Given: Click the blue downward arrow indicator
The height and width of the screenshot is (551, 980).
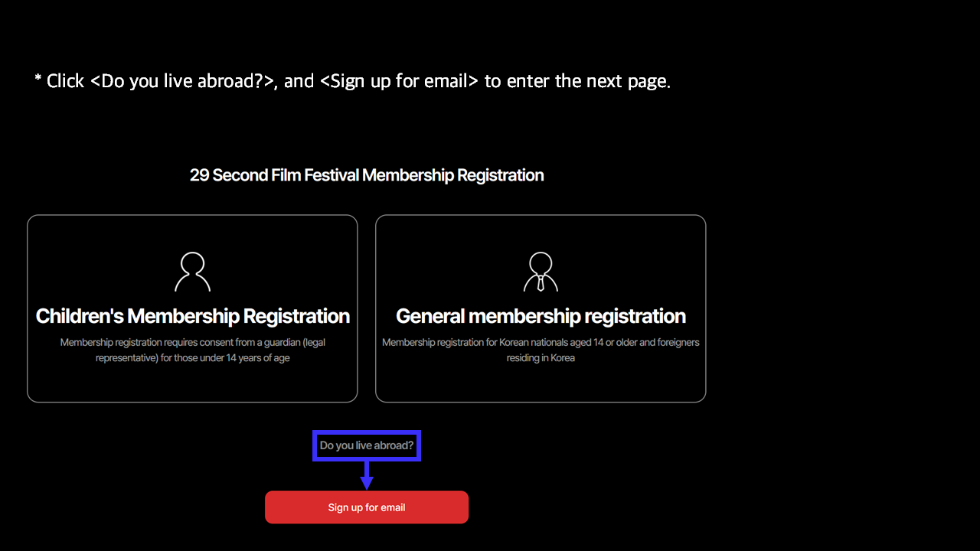Looking at the screenshot, I should point(367,475).
